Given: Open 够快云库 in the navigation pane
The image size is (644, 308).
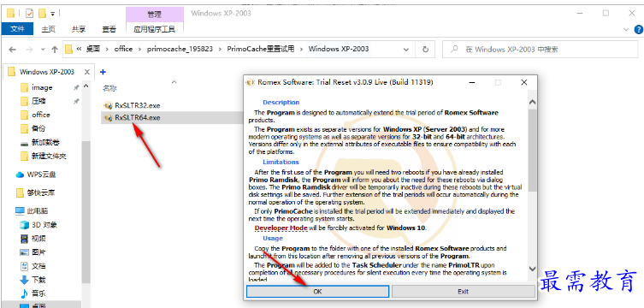Looking at the screenshot, I should (x=41, y=192).
